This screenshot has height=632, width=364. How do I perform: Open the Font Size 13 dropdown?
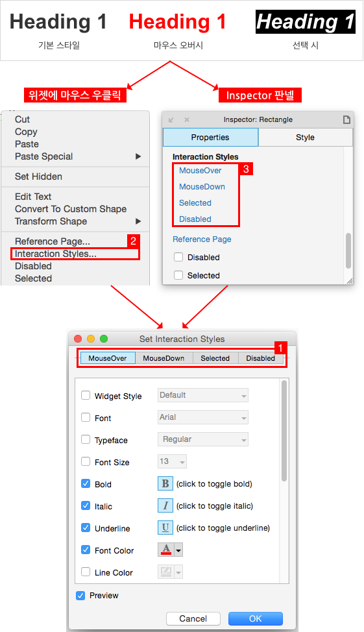[x=172, y=461]
